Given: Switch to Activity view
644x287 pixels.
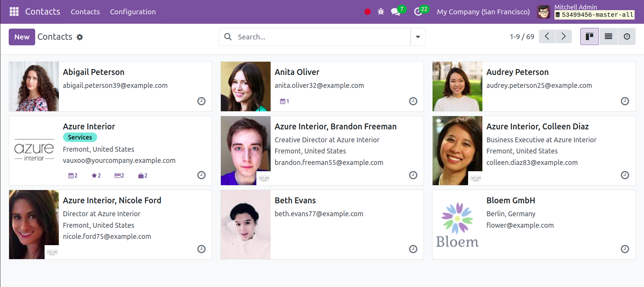Looking at the screenshot, I should [627, 37].
